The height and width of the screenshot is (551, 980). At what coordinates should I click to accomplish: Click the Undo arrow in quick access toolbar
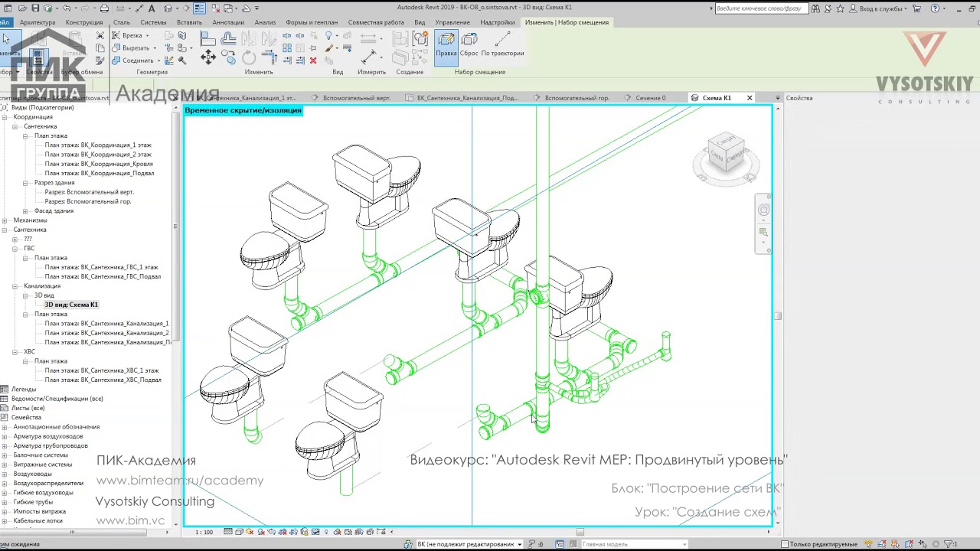(67, 8)
